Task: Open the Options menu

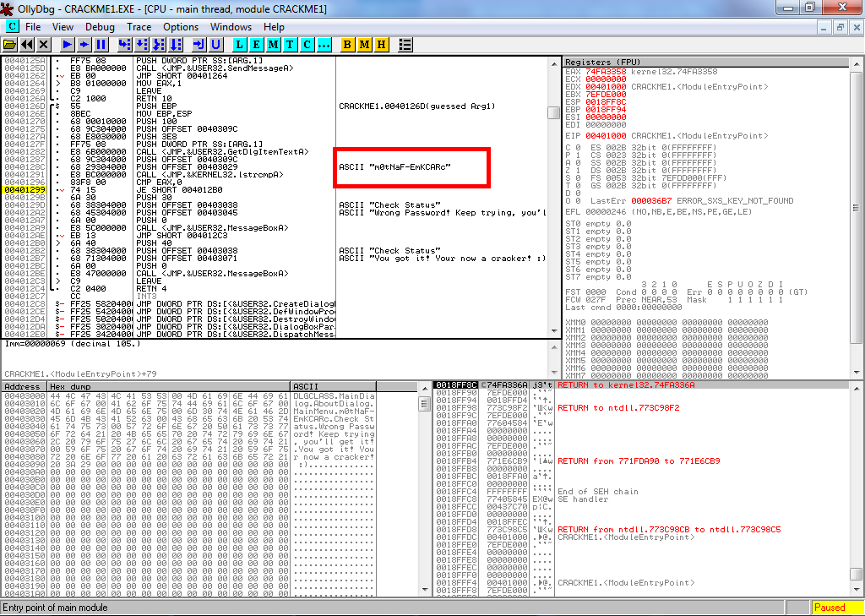Action: 181,27
